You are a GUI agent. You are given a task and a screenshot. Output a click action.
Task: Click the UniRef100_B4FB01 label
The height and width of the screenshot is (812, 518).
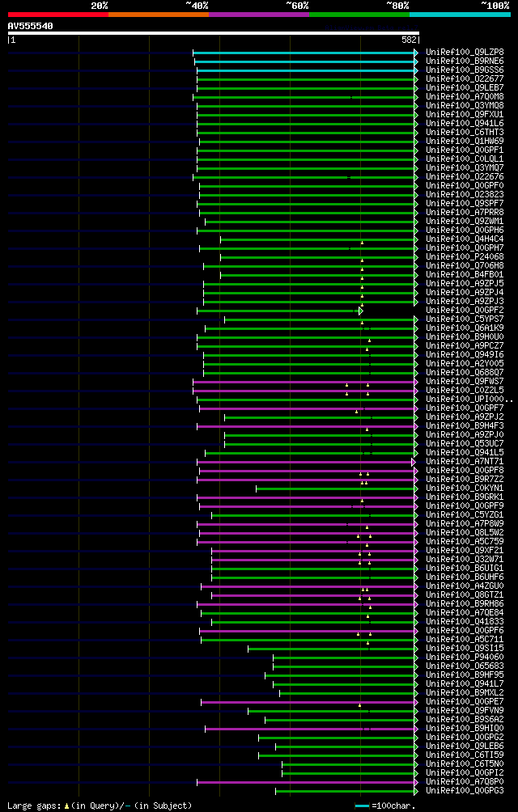point(465,274)
